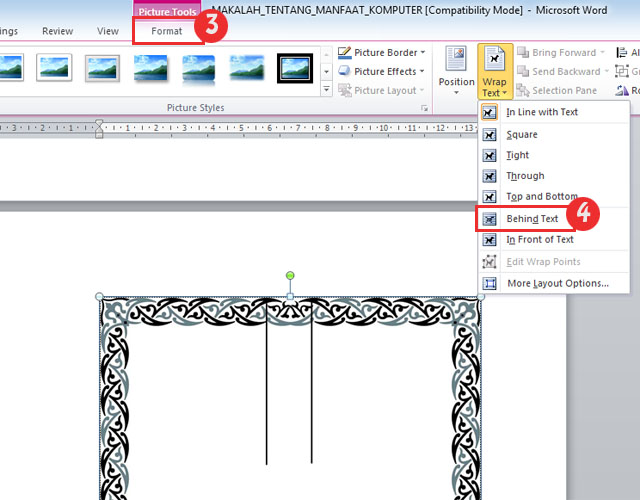
Task: Expand the full Picture Styles gallery
Action: click(x=326, y=89)
